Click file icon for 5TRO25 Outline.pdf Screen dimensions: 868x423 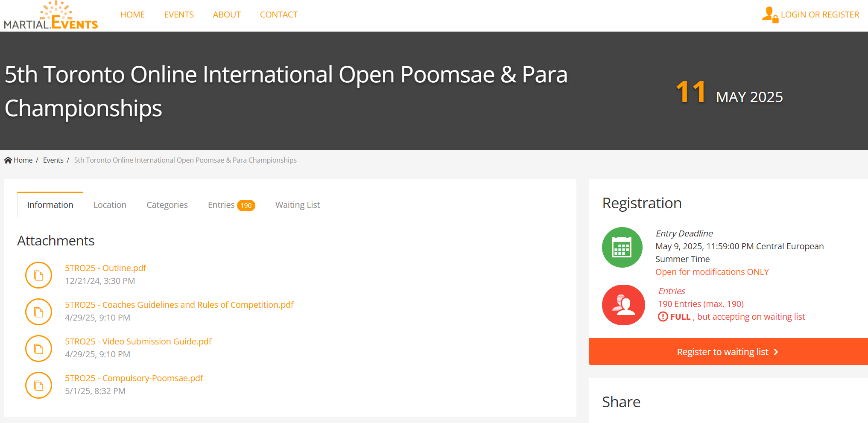(x=38, y=275)
